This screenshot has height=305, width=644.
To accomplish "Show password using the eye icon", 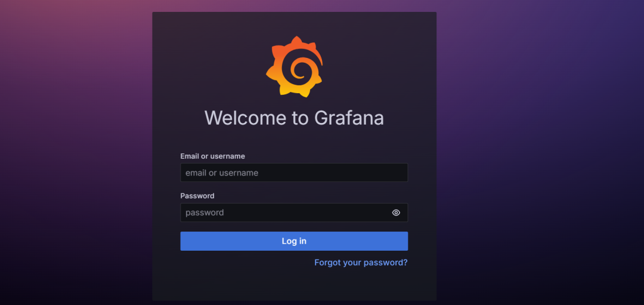I will (x=396, y=212).
